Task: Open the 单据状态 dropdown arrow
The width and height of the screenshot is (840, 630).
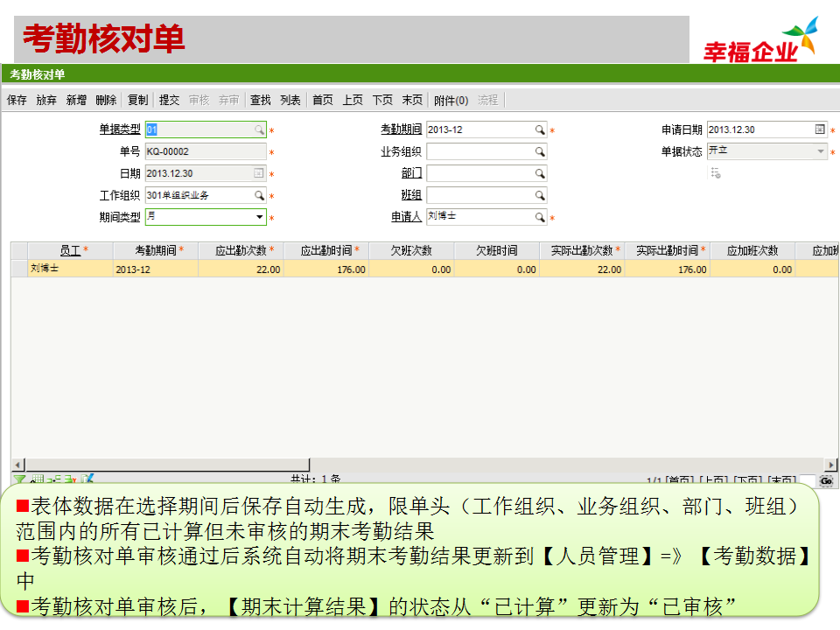Action: [x=820, y=152]
